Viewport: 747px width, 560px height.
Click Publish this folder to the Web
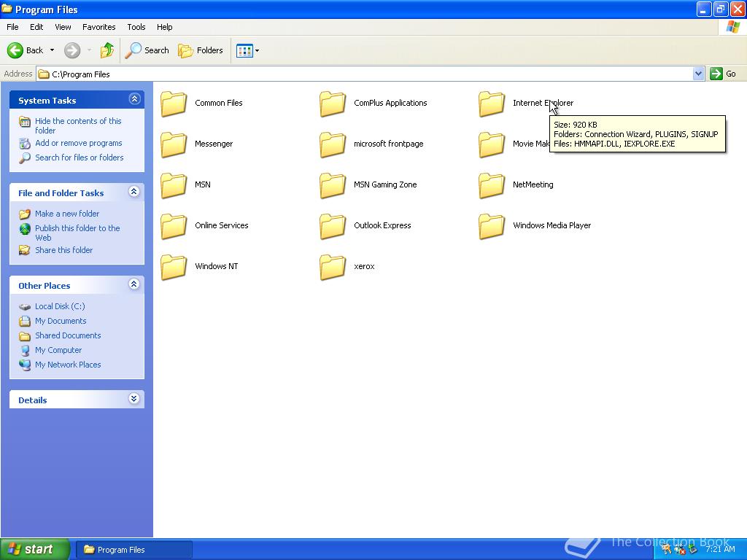pyautogui.click(x=77, y=233)
